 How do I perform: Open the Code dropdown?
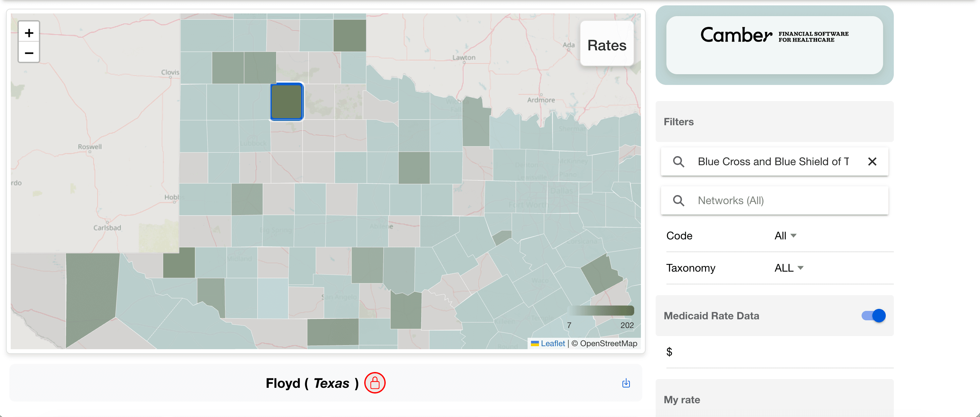785,236
